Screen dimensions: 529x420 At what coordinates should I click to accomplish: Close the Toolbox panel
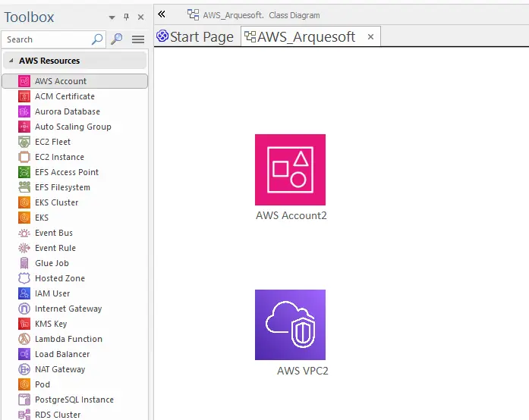(141, 17)
